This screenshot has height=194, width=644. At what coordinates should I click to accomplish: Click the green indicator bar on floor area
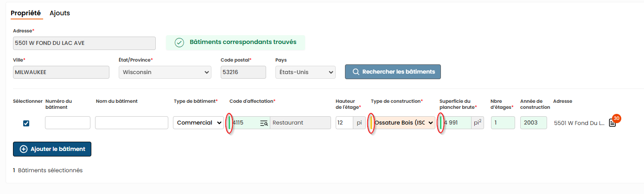pos(440,123)
